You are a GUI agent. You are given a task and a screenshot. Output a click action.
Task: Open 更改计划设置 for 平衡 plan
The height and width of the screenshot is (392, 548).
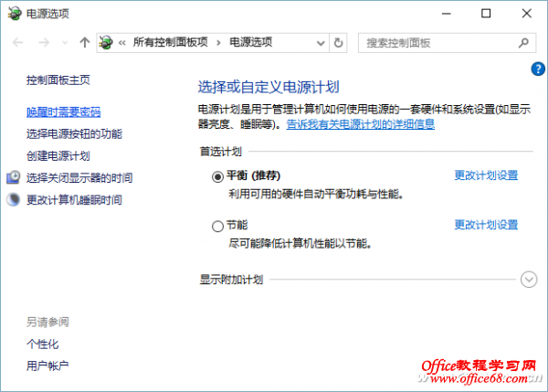[486, 175]
